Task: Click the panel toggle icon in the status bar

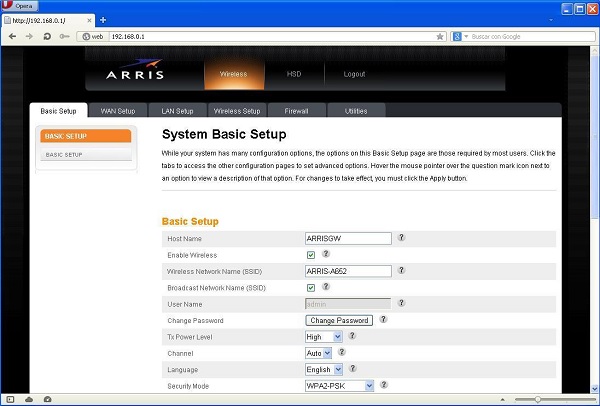Action: tap(10, 399)
